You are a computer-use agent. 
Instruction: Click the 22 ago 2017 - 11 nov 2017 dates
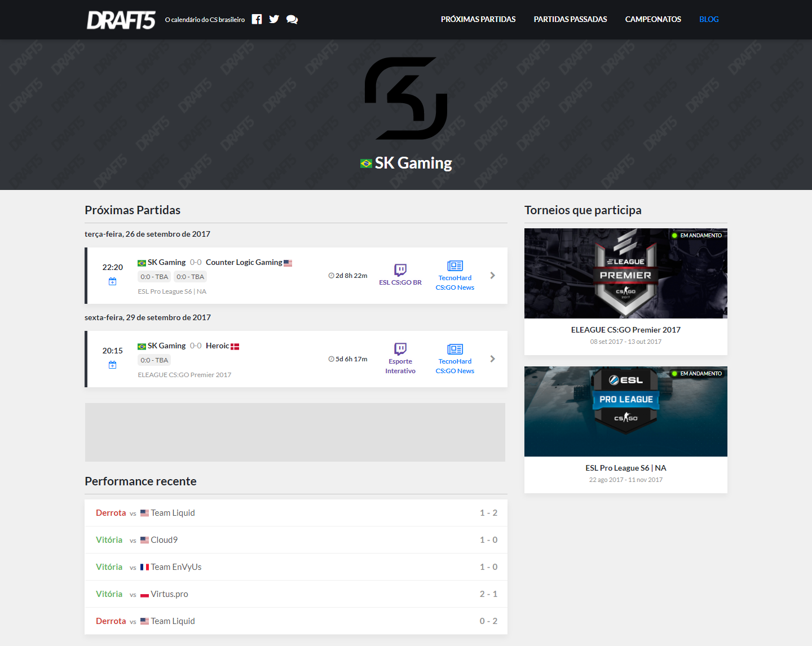[x=626, y=480]
